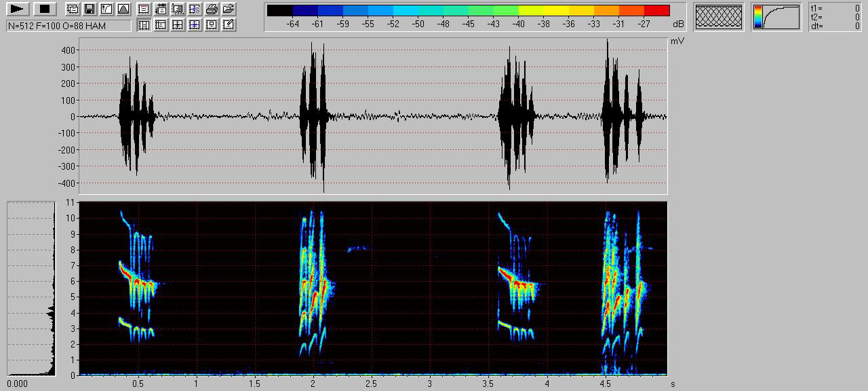The height and width of the screenshot is (391, 868).
Task: Click the open folder icon
Action: pyautogui.click(x=229, y=10)
